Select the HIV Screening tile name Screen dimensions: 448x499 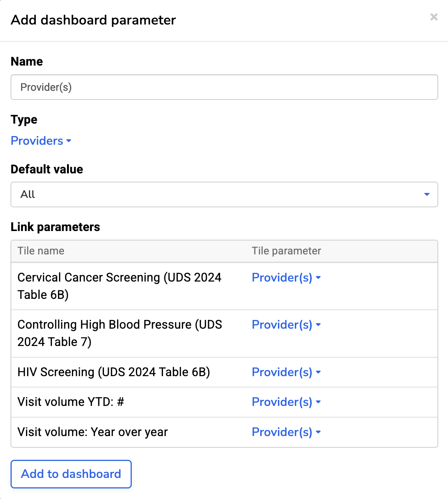coord(114,372)
